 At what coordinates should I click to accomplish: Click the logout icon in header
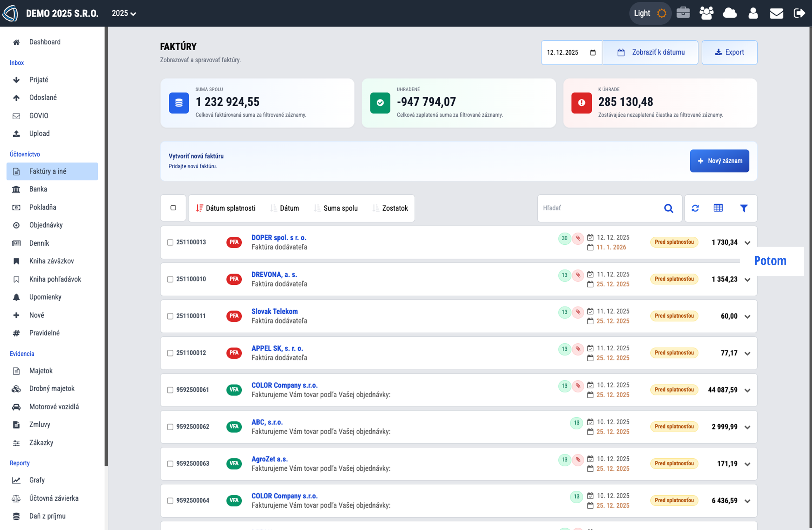[x=799, y=13]
